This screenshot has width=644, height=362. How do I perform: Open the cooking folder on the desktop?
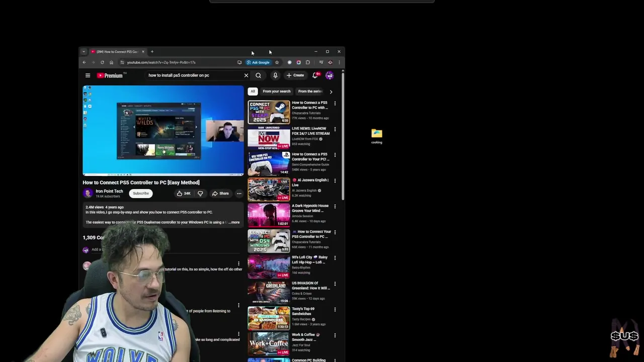click(x=377, y=136)
